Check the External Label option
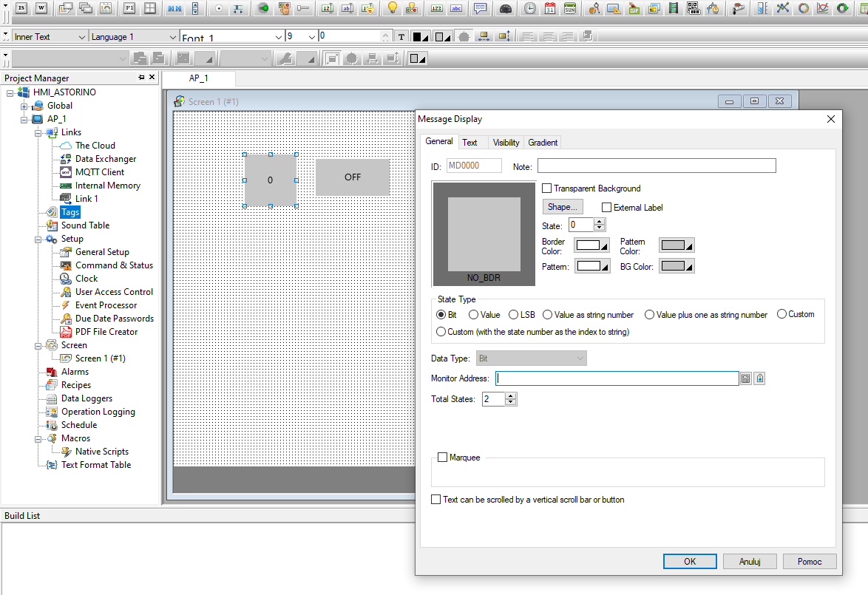The image size is (868, 595). 607,208
